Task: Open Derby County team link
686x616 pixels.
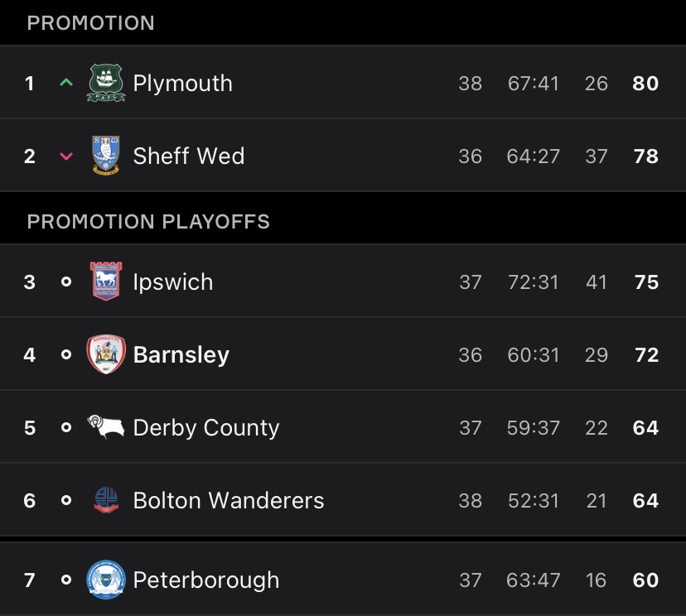Action: 206,428
